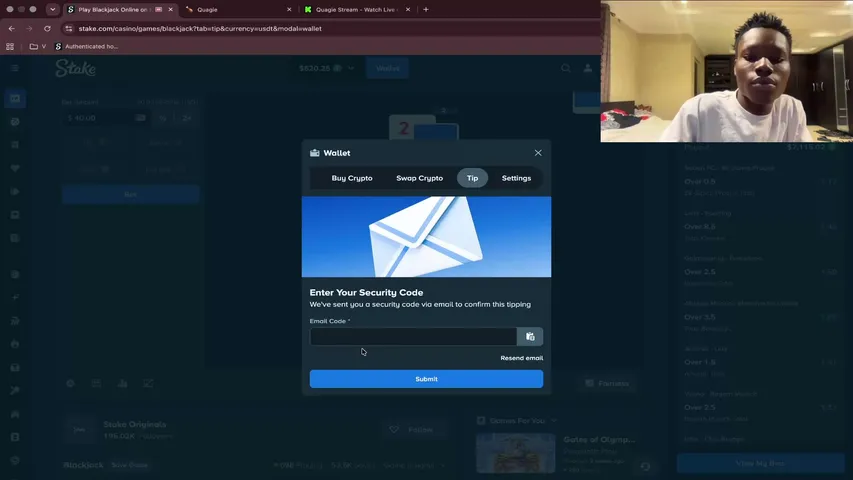Toggle the hamburger sidebar menu
853x480 pixels.
tap(15, 68)
